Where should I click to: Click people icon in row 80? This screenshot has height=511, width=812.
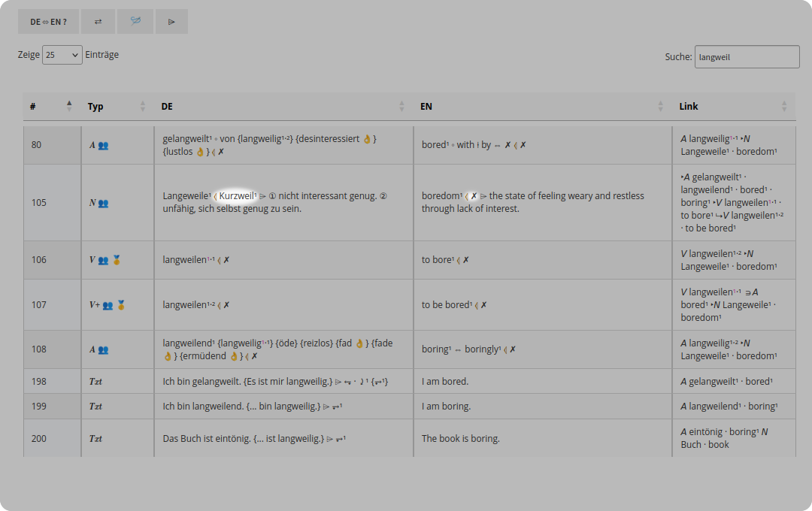104,146
